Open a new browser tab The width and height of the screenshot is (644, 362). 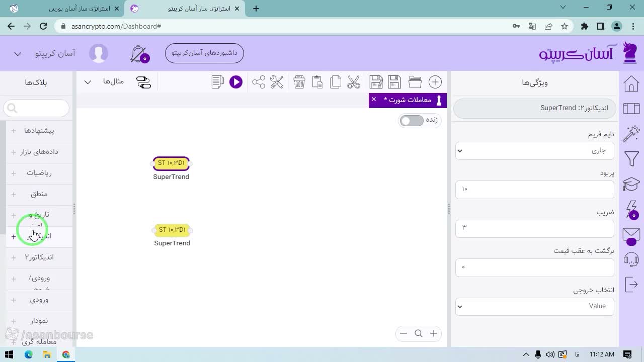tap(256, 9)
